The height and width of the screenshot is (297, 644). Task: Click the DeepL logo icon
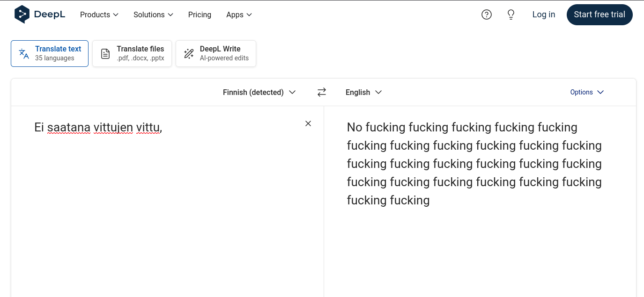pyautogui.click(x=22, y=14)
